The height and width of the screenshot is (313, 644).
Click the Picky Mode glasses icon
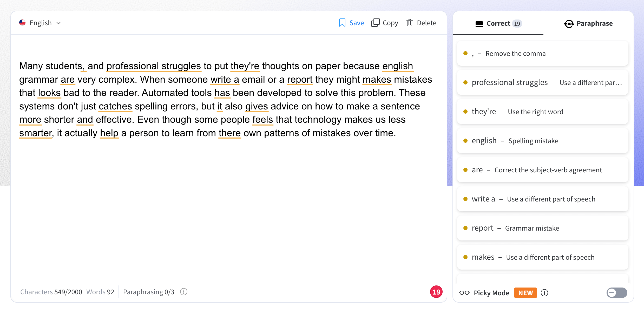464,293
